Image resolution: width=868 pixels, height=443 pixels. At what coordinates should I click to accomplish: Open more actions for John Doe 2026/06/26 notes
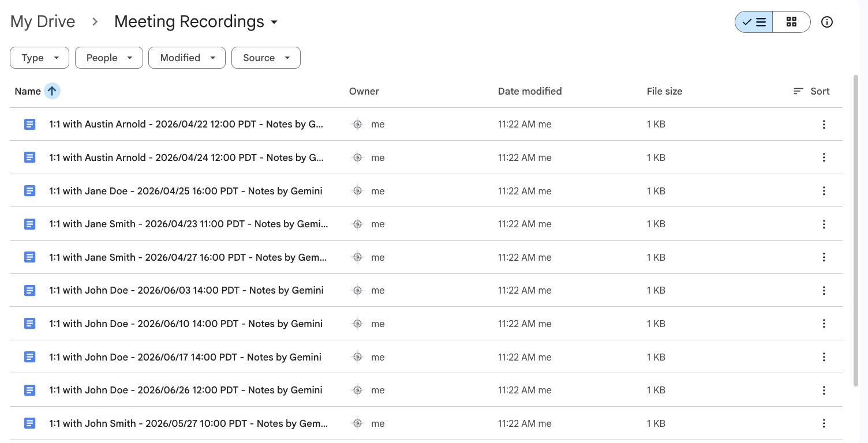click(x=824, y=391)
